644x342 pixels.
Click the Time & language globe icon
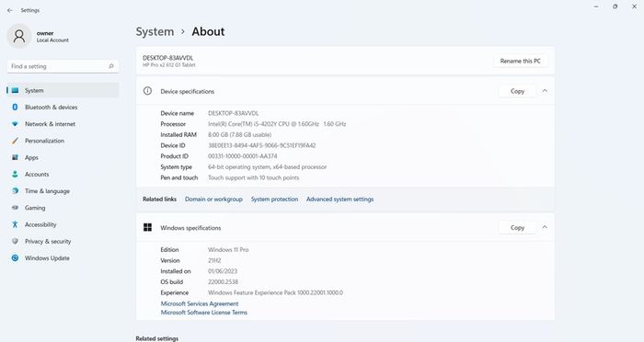coord(16,191)
